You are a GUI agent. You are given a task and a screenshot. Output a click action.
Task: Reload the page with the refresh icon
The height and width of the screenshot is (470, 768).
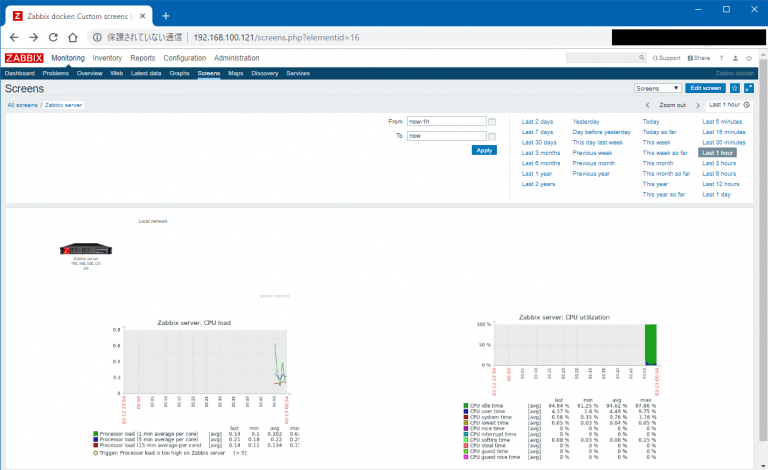[53, 37]
